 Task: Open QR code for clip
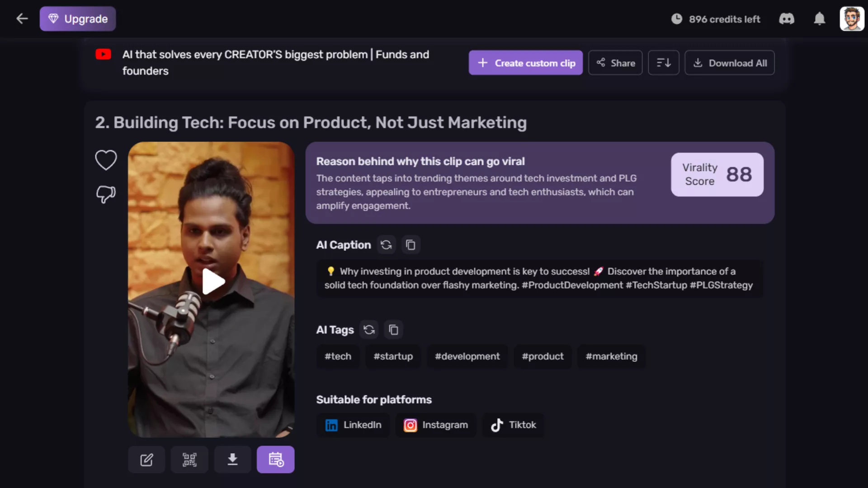pos(189,460)
